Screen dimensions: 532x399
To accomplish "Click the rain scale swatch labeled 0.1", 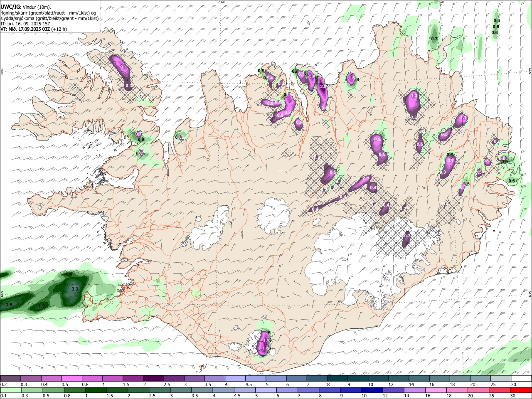I will pyautogui.click(x=11, y=390).
